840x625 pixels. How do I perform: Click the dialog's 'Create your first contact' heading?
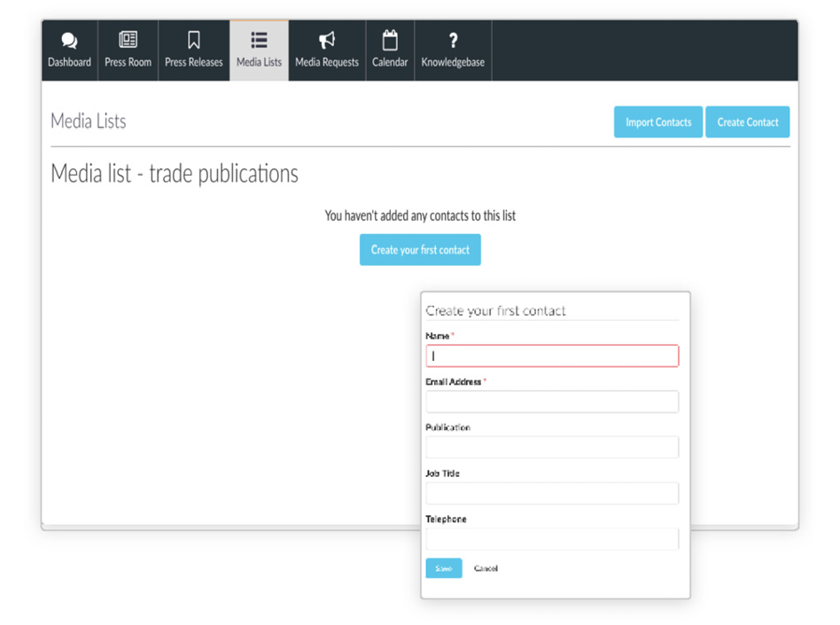tap(495, 311)
